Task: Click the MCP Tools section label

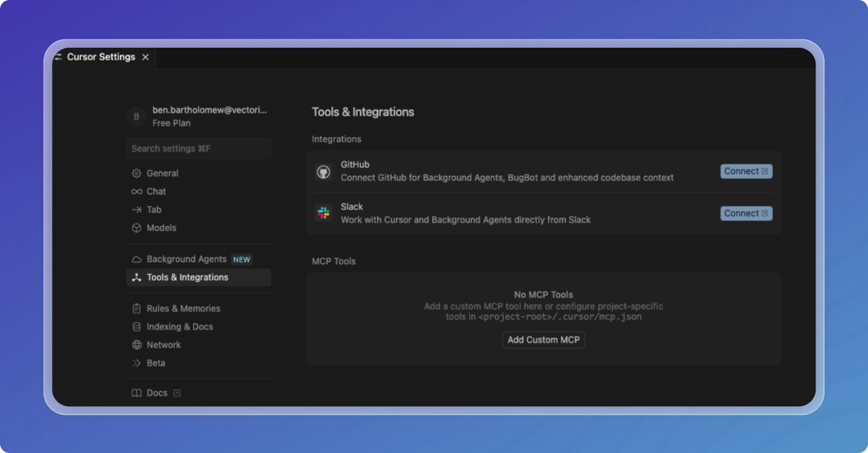Action: pyautogui.click(x=334, y=262)
